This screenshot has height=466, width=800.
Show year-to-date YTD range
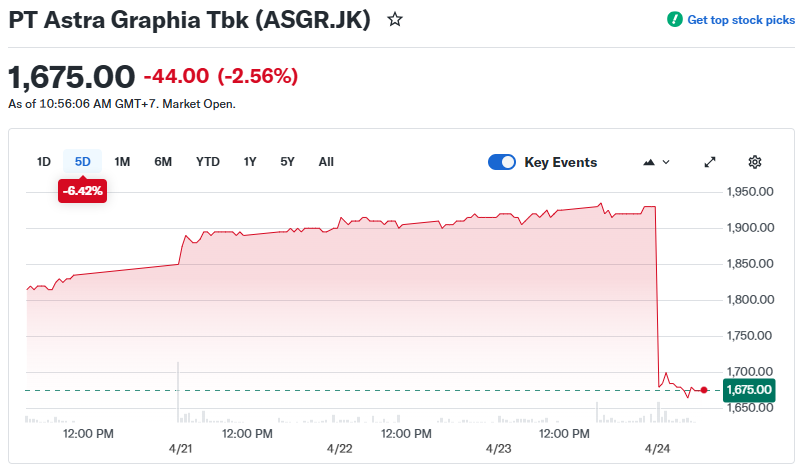coord(208,162)
